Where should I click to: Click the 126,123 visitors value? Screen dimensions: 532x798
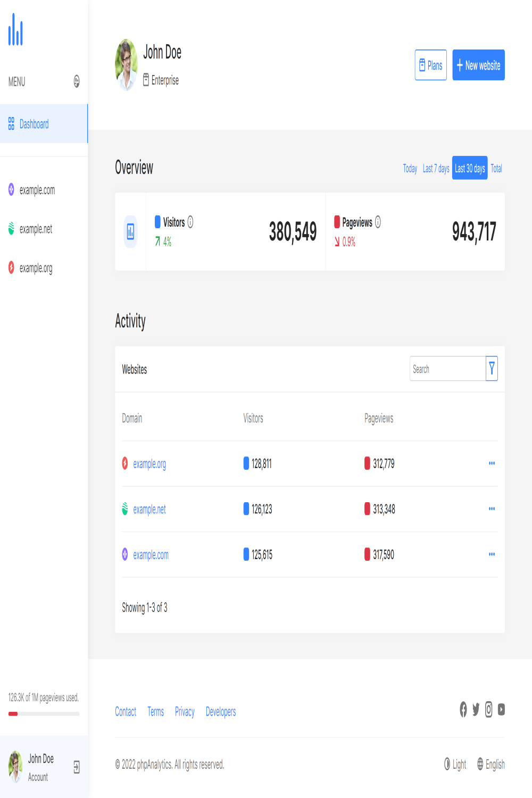tap(262, 509)
